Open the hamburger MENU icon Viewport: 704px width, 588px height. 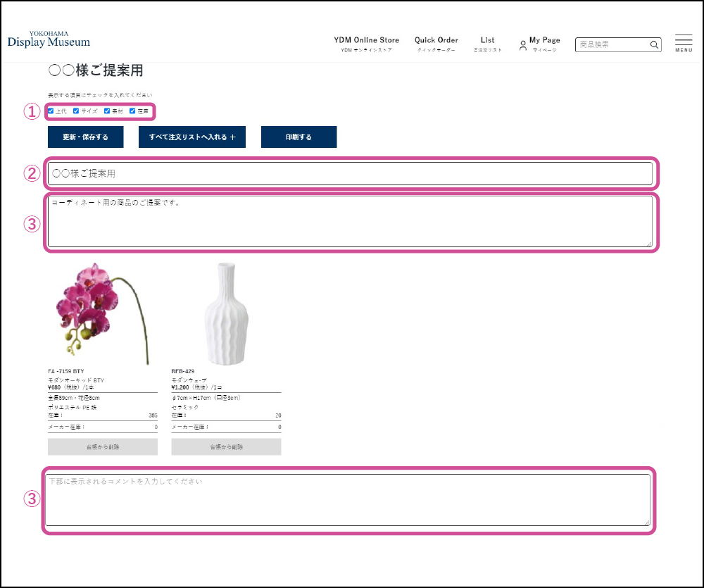[x=684, y=43]
